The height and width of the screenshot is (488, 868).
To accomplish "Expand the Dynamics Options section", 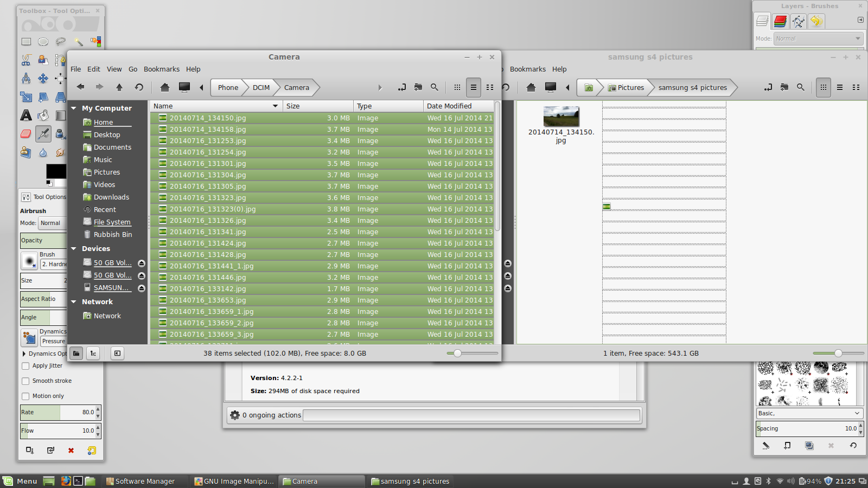I will click(x=24, y=354).
